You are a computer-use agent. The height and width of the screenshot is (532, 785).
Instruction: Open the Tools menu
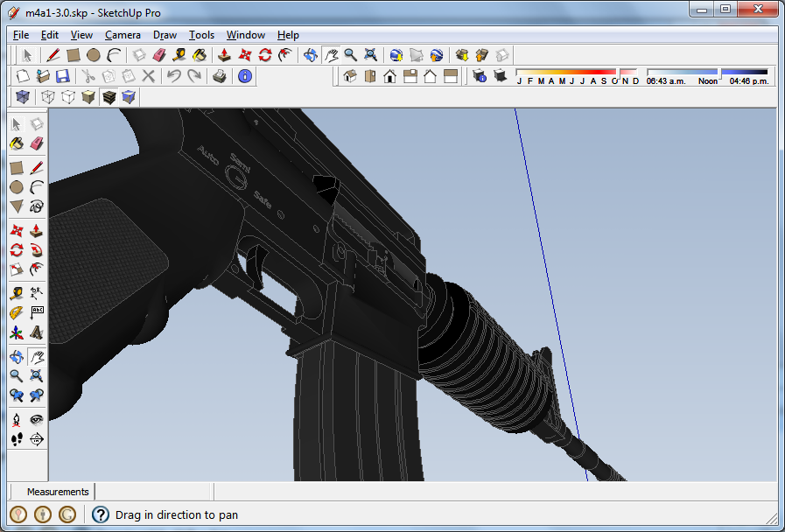coord(201,35)
